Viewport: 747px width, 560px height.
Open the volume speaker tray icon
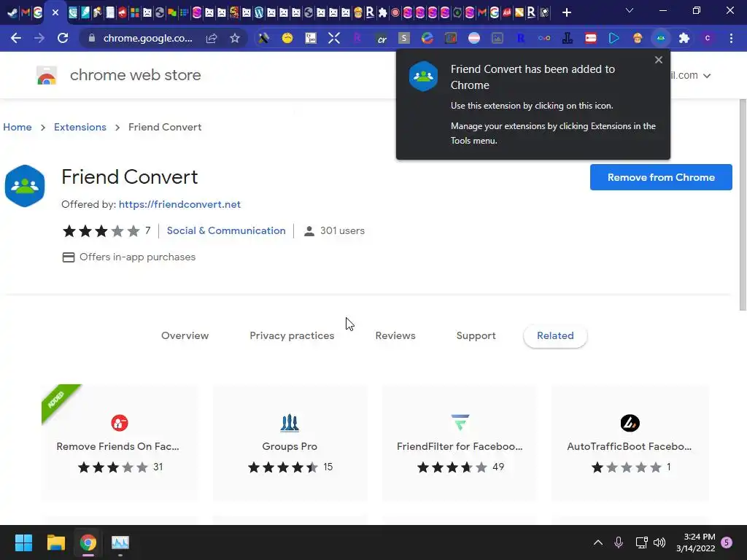659,542
